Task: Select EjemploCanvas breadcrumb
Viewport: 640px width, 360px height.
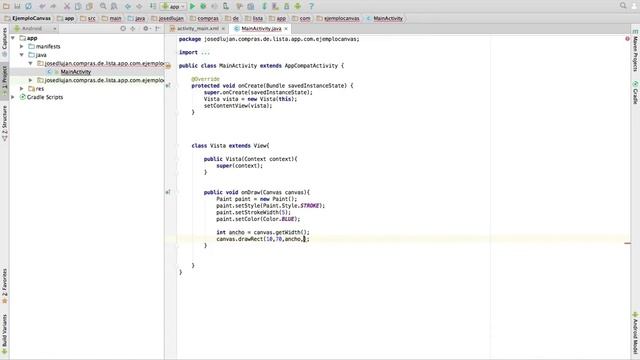Action: coord(27,18)
